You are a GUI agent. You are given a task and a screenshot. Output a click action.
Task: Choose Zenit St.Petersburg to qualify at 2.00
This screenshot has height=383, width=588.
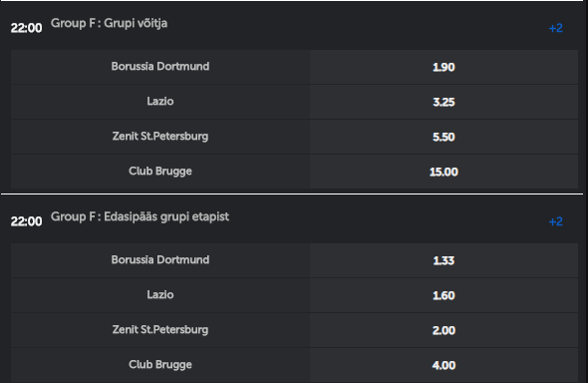(x=443, y=330)
